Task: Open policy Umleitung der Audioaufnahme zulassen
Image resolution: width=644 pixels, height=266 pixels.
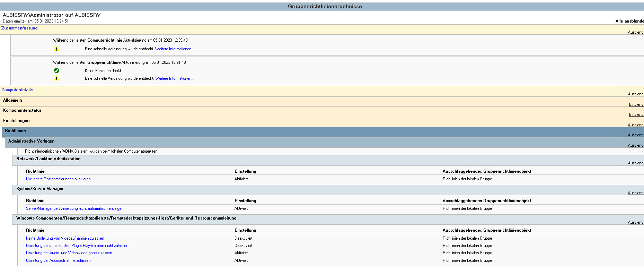Action: click(x=58, y=260)
